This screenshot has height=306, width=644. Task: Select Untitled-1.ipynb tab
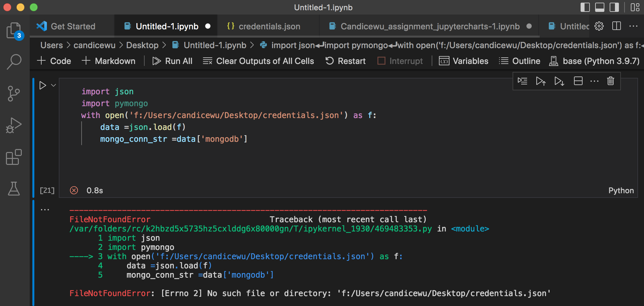click(166, 26)
